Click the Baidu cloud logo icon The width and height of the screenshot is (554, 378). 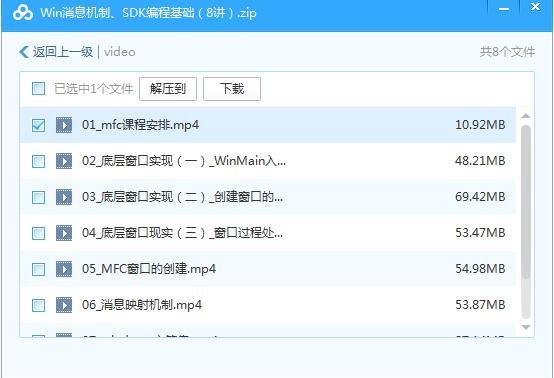23,12
